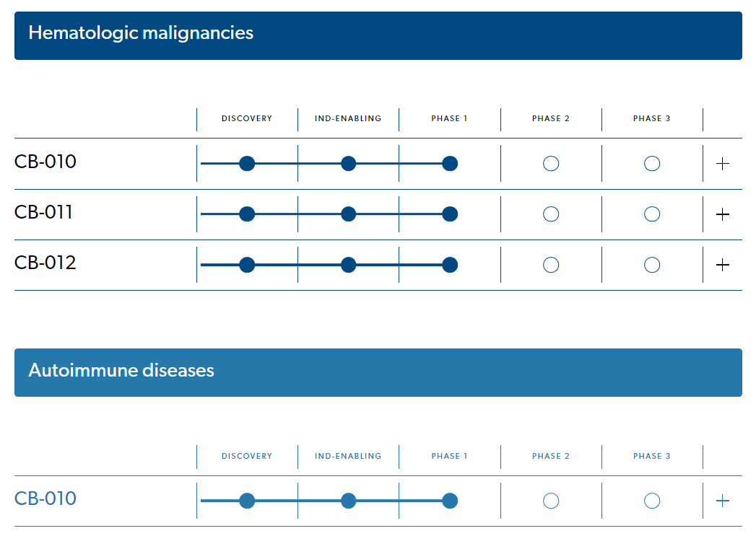
Task: Select the Hematologic malignancies header bar
Action: pyautogui.click(x=378, y=35)
